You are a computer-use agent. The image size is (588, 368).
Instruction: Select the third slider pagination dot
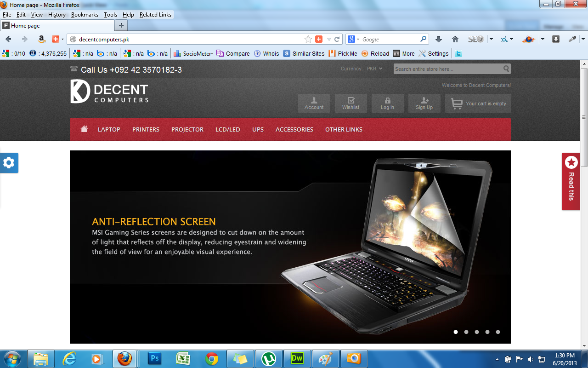coord(477,332)
